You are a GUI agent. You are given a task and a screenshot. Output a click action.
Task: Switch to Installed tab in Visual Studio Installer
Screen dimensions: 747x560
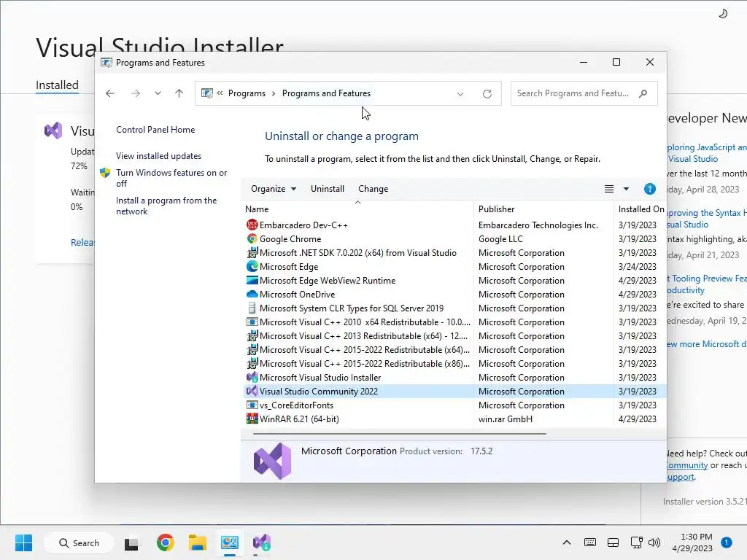coord(57,85)
